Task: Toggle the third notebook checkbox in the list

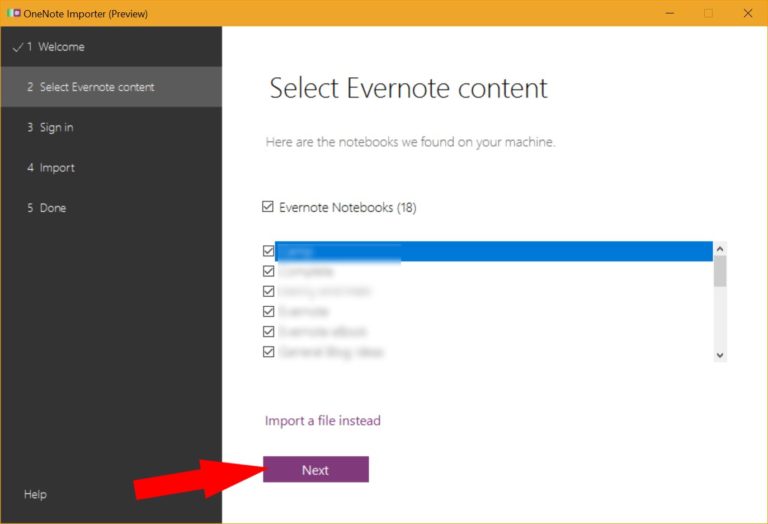Action: [x=268, y=291]
